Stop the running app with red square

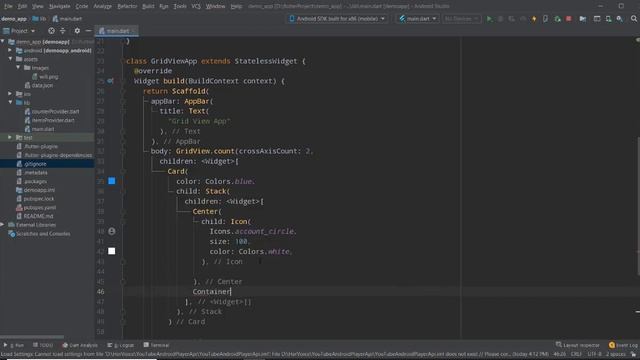tap(569, 19)
